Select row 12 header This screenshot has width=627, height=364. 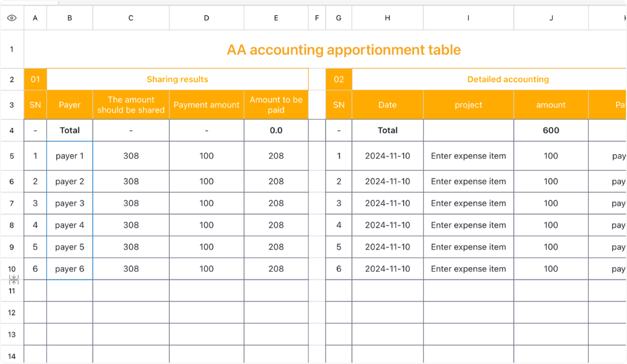pos(12,313)
